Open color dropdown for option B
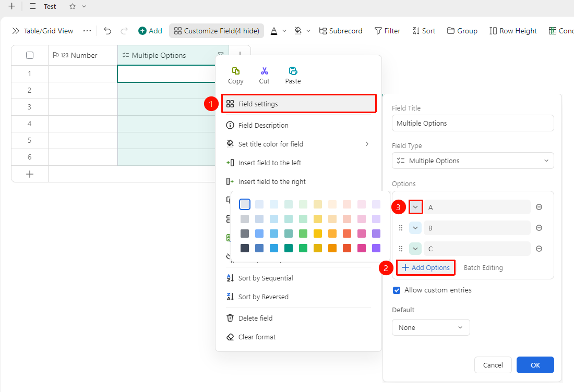Screen dimensions: 574x392 [x=415, y=228]
